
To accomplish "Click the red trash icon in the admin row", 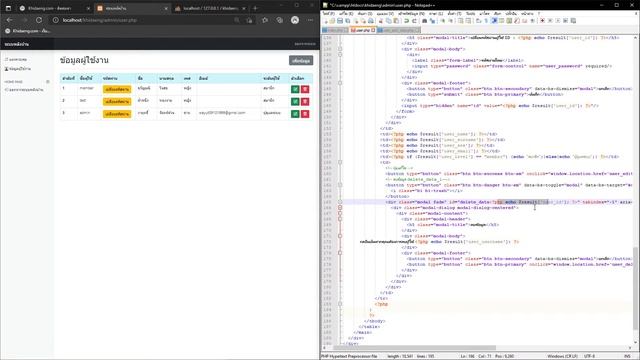I will point(305,114).
